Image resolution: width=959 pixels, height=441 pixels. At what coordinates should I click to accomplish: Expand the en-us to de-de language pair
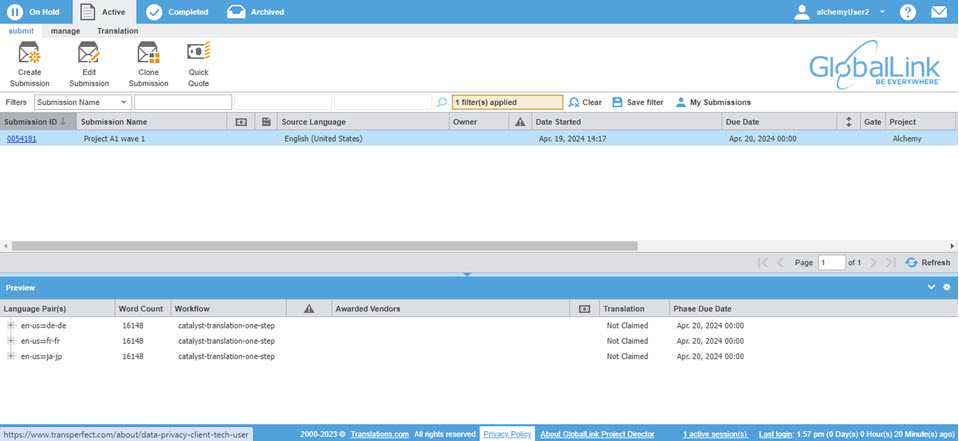pos(11,326)
